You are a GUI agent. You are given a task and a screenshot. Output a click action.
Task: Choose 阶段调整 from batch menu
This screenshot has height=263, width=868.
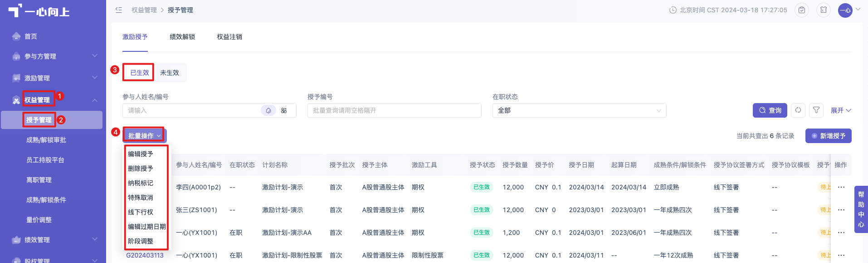click(x=141, y=241)
